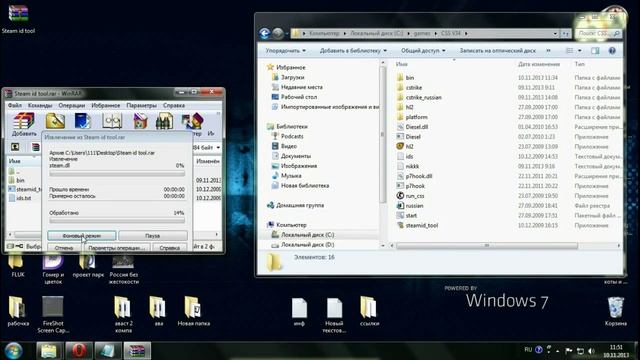
Task: Select the p7hook.dll file in Explorer
Action: click(x=418, y=176)
